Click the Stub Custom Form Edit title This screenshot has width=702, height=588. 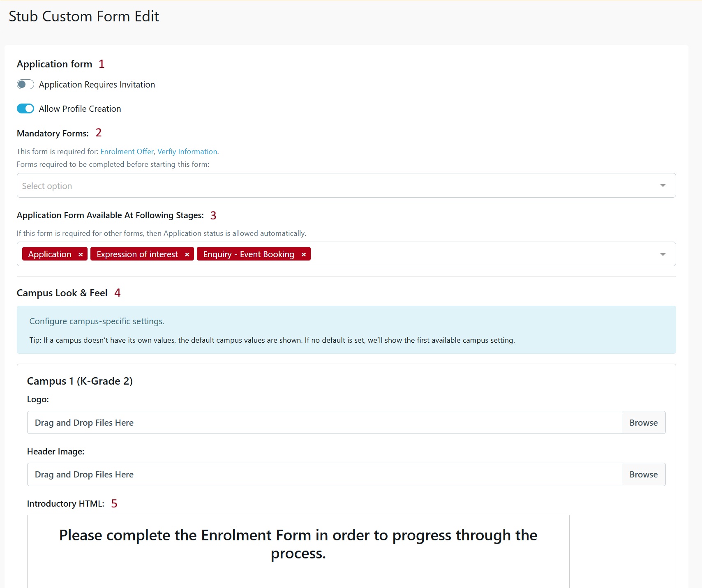(83, 16)
